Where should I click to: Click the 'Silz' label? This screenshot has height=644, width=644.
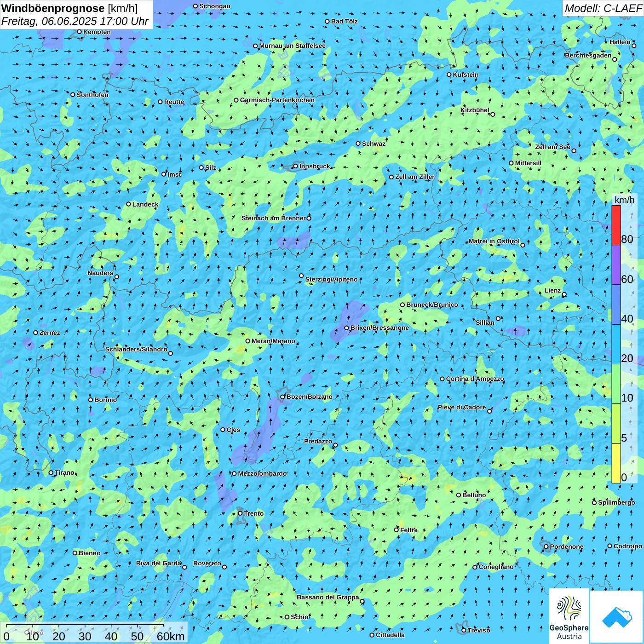[x=210, y=167]
